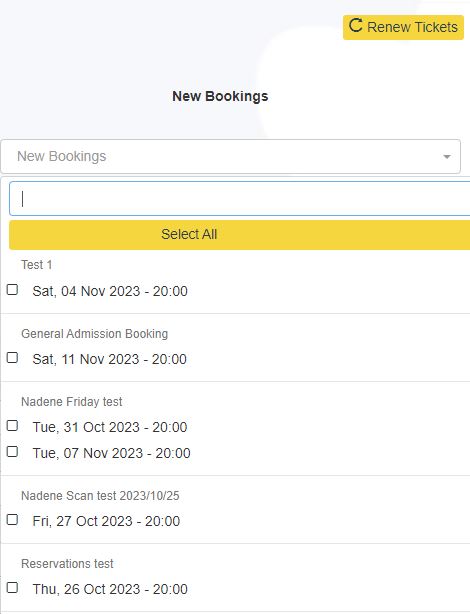Click the bold New Bookings heading
Image resolution: width=470 pixels, height=614 pixels.
220,96
